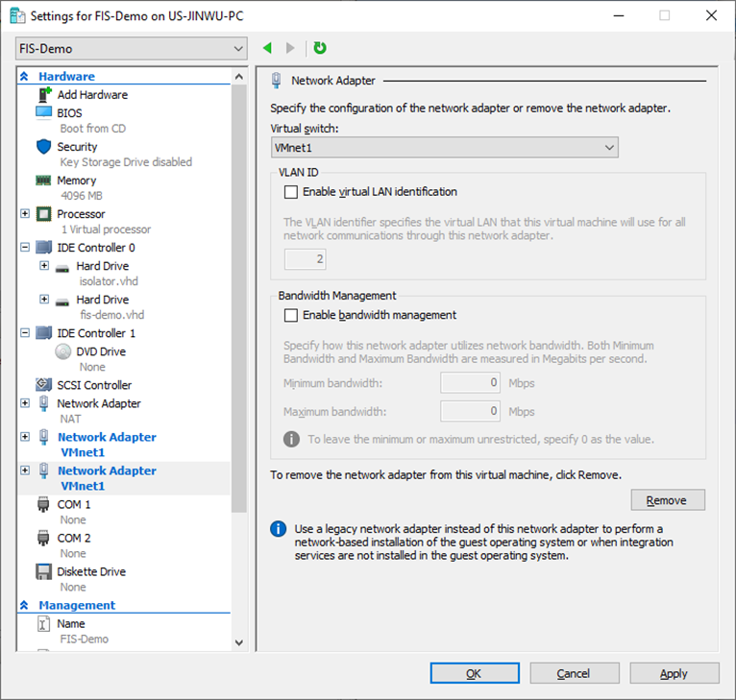Image resolution: width=736 pixels, height=700 pixels.
Task: Click the tree scrollbar up arrow
Action: (x=239, y=77)
